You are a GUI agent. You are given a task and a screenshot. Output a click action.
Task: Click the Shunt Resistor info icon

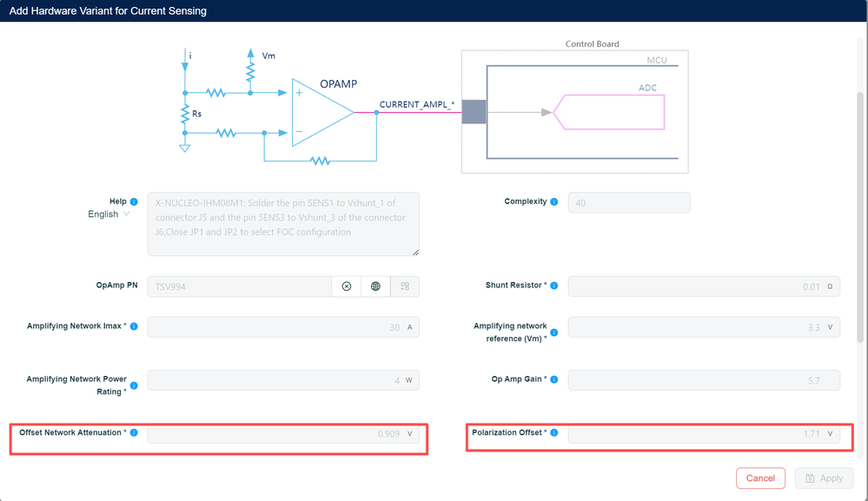pyautogui.click(x=554, y=286)
